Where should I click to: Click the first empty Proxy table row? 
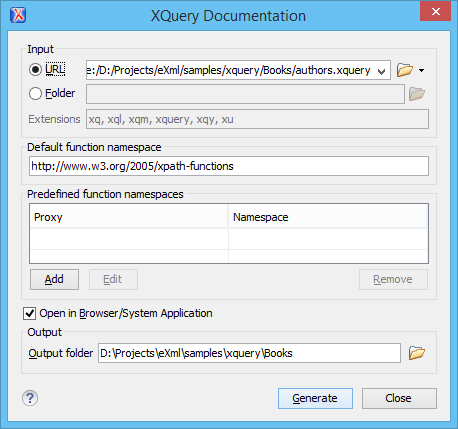tap(129, 239)
